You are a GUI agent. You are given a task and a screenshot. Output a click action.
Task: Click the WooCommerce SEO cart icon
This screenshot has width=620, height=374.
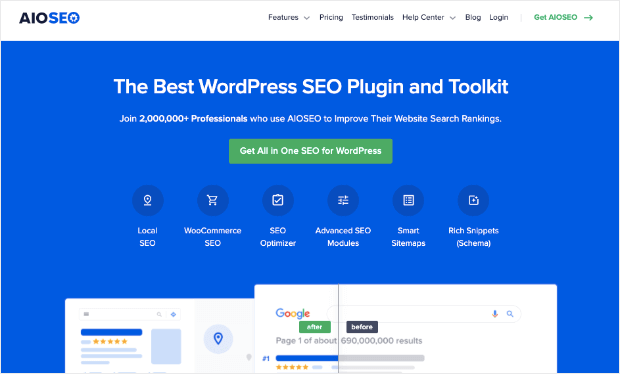click(x=213, y=200)
